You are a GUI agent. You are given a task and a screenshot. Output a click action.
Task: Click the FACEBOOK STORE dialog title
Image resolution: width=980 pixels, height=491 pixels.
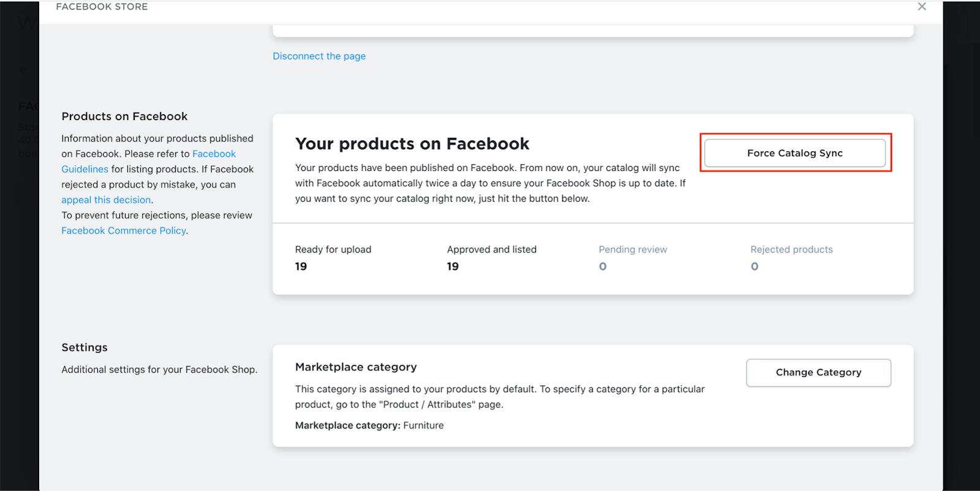coord(102,7)
